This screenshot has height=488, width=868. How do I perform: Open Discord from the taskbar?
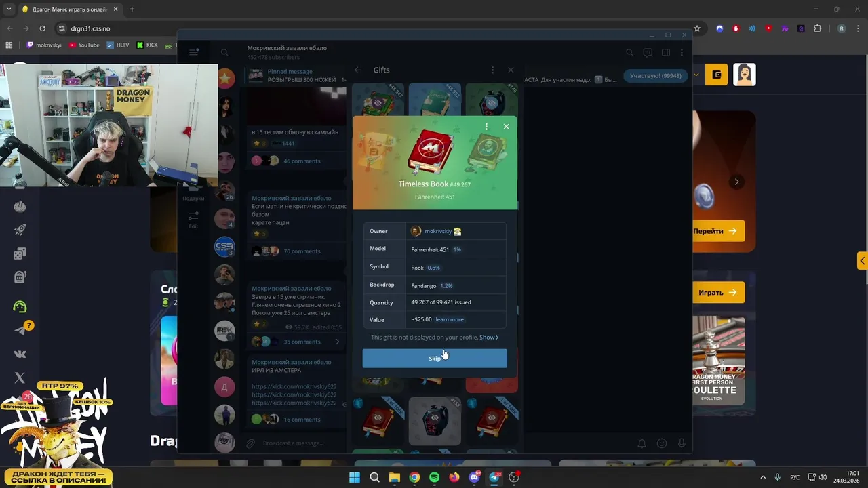[x=474, y=477]
